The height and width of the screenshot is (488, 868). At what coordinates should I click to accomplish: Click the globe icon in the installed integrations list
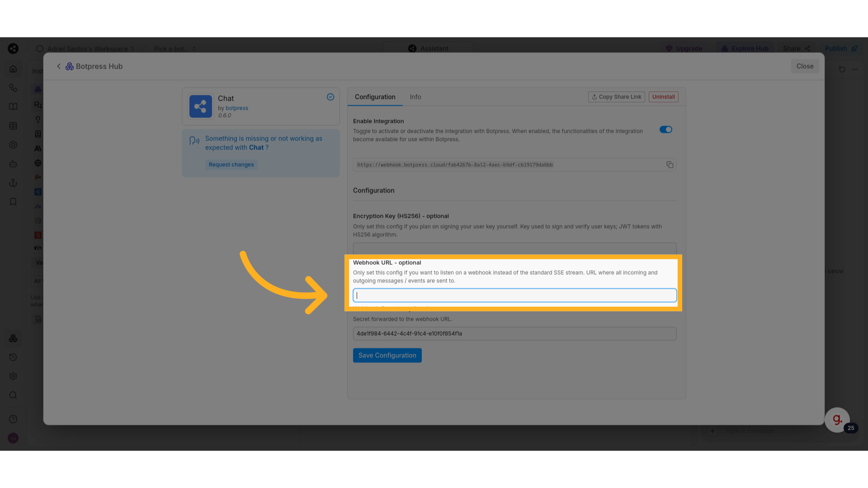(x=38, y=163)
